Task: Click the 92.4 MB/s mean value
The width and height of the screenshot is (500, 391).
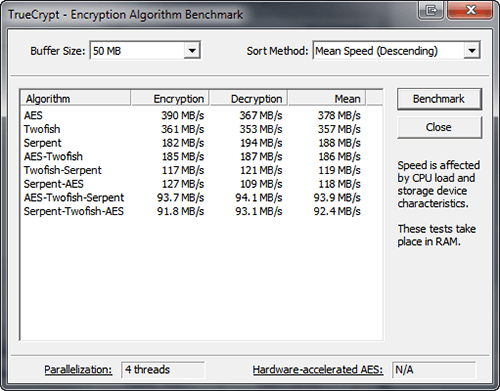Action: pyautogui.click(x=337, y=211)
